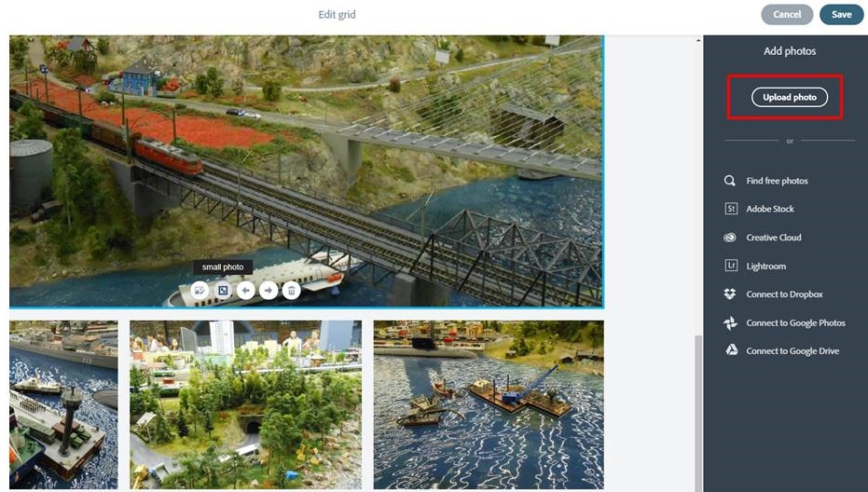
Task: Select the green forest town thumbnail
Action: 246,404
